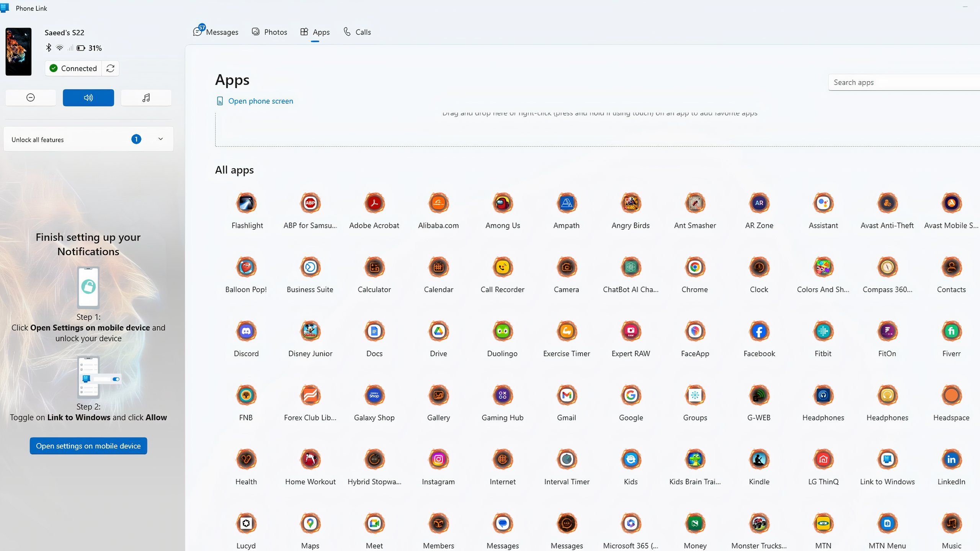
Task: Launch the Google Maps app
Action: point(310,523)
